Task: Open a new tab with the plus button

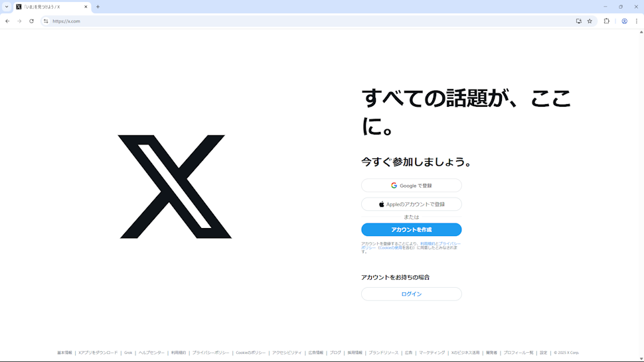Action: pyautogui.click(x=98, y=7)
